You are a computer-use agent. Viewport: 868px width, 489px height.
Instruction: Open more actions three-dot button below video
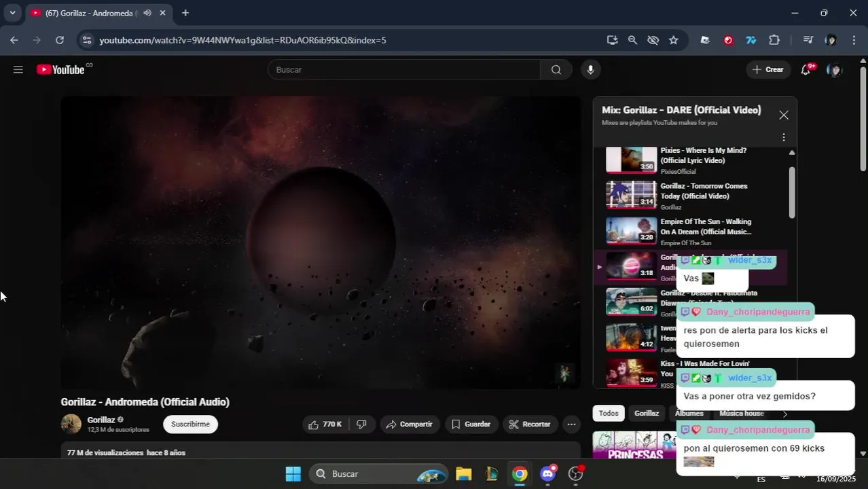pyautogui.click(x=571, y=424)
